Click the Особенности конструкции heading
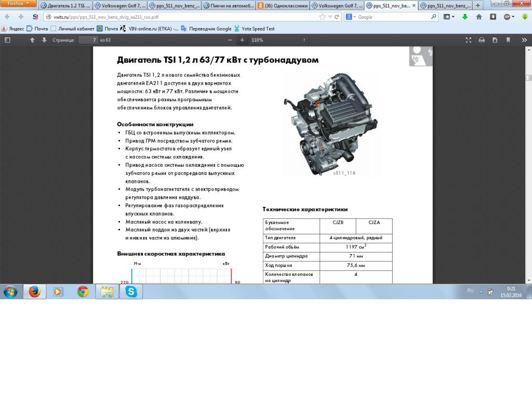 [155, 124]
